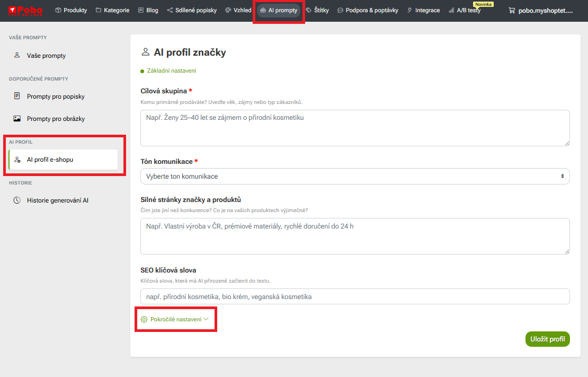Screen dimensions: 588x377
Task: Go to the Štítky section in the navbar
Action: [317, 10]
